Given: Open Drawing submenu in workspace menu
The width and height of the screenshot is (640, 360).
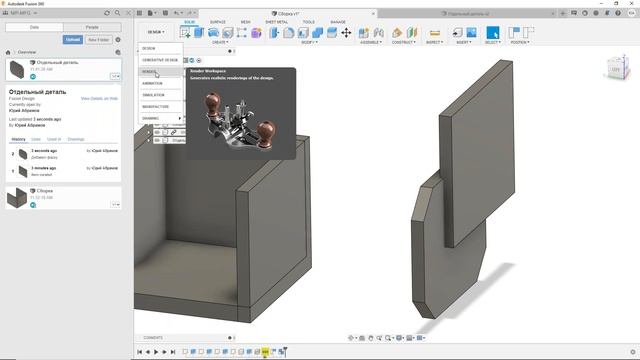Looking at the screenshot, I should point(161,118).
